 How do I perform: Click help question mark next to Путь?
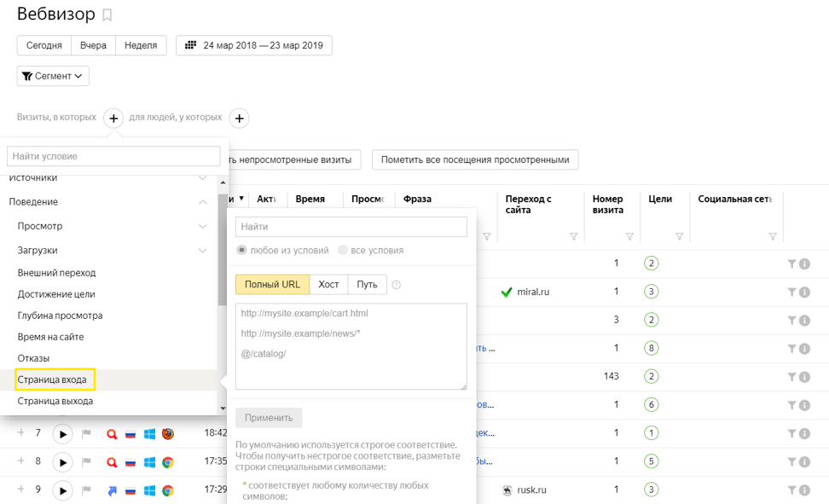coord(396,285)
